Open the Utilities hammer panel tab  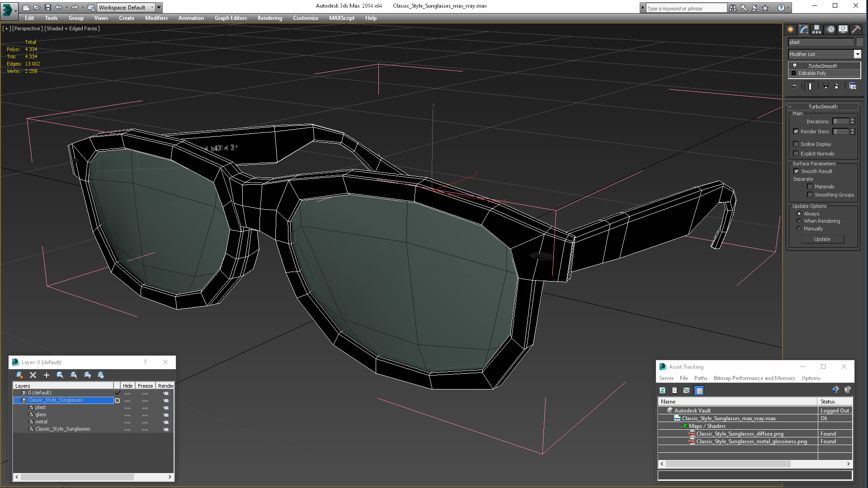click(856, 29)
